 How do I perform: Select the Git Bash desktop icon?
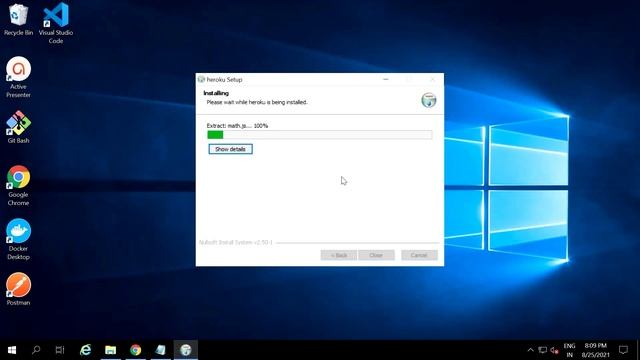18,127
